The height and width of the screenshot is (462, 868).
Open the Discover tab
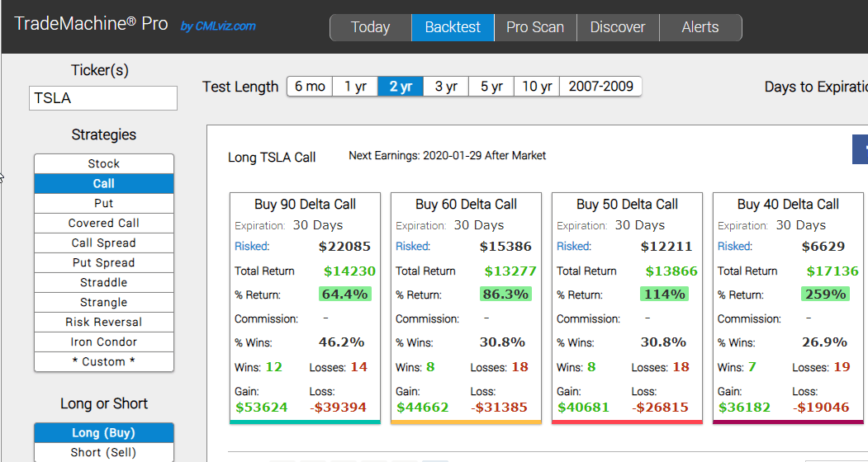(x=618, y=28)
